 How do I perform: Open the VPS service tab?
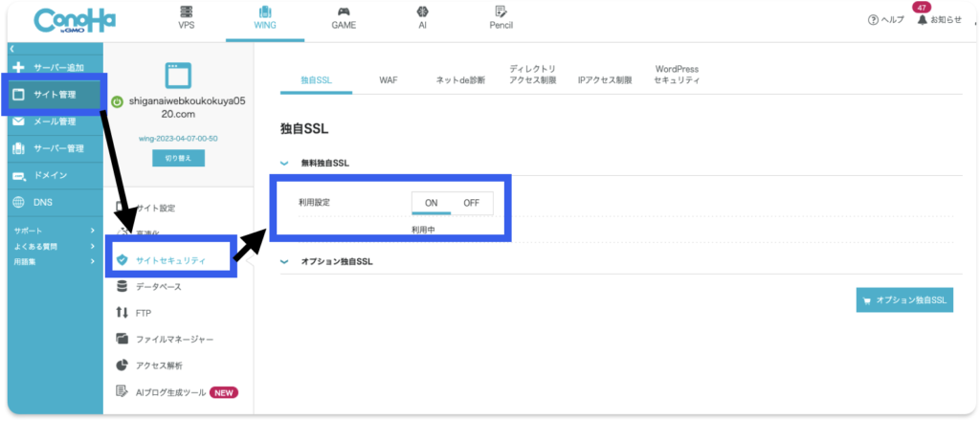coord(187,18)
